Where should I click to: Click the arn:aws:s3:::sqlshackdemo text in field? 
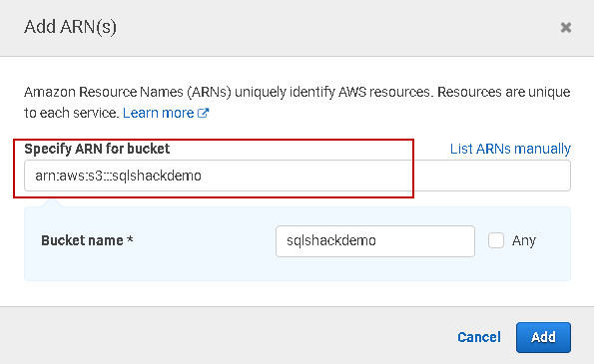(118, 176)
